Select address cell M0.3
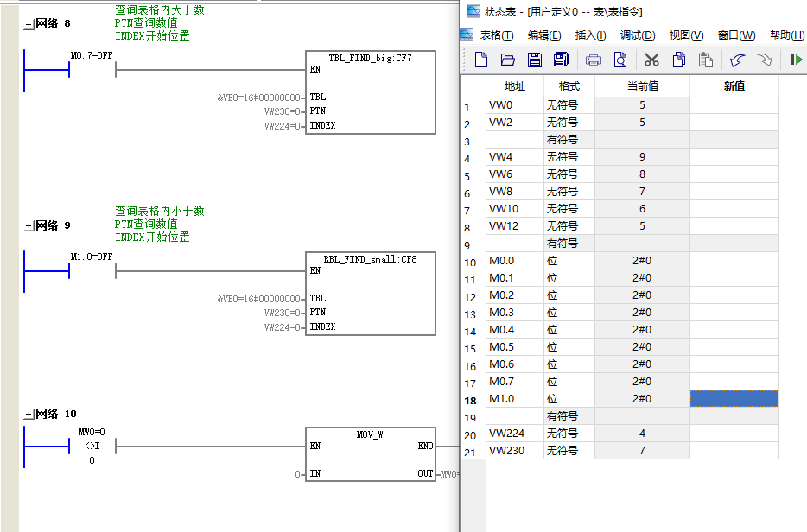 [x=515, y=313]
